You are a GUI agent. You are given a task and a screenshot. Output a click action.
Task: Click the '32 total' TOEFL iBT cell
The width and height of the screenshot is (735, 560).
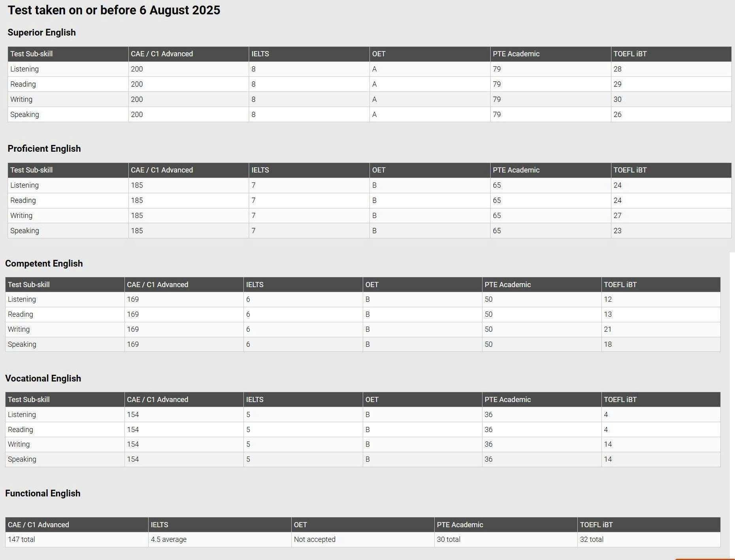591,539
